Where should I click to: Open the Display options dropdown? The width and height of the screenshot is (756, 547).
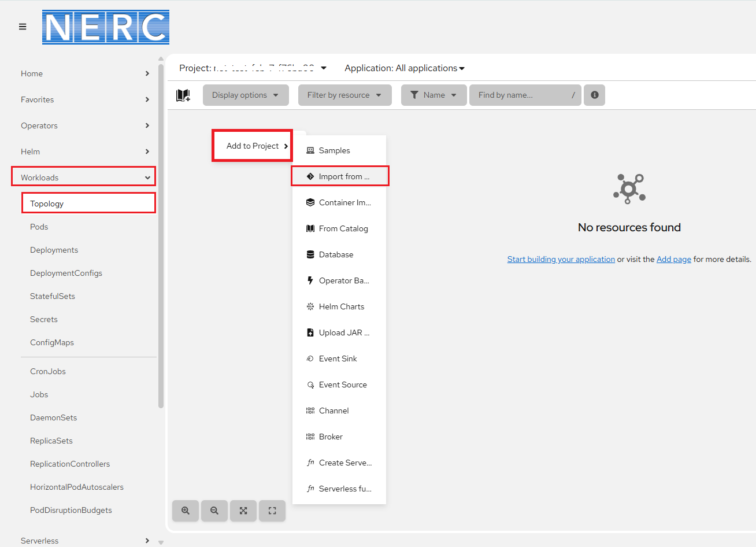coord(245,95)
